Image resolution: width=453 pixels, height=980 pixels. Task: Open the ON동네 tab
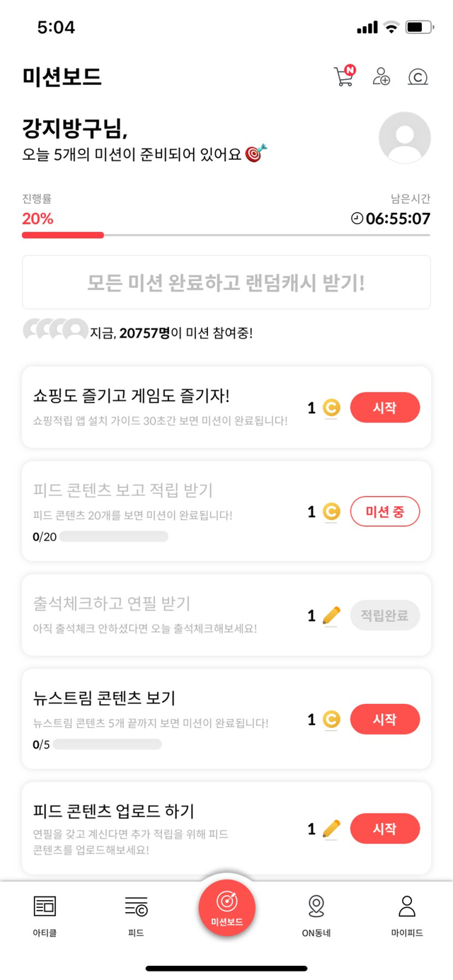(x=316, y=913)
